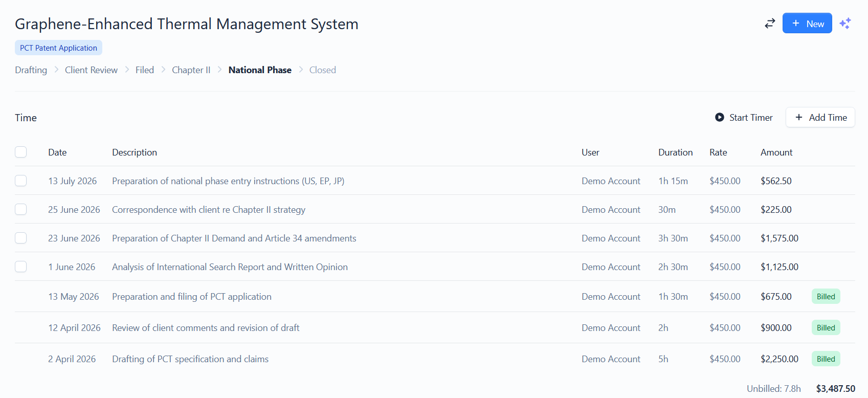Click the Start Timer play icon

[720, 117]
